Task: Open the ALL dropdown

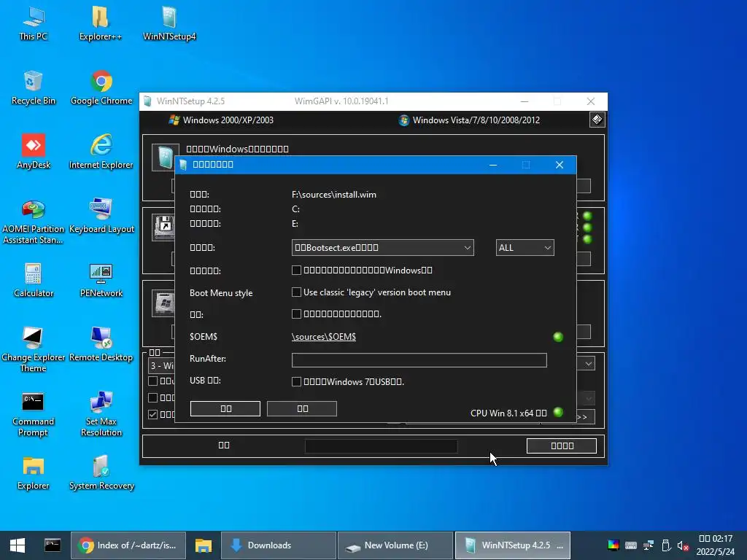Action: [x=525, y=248]
